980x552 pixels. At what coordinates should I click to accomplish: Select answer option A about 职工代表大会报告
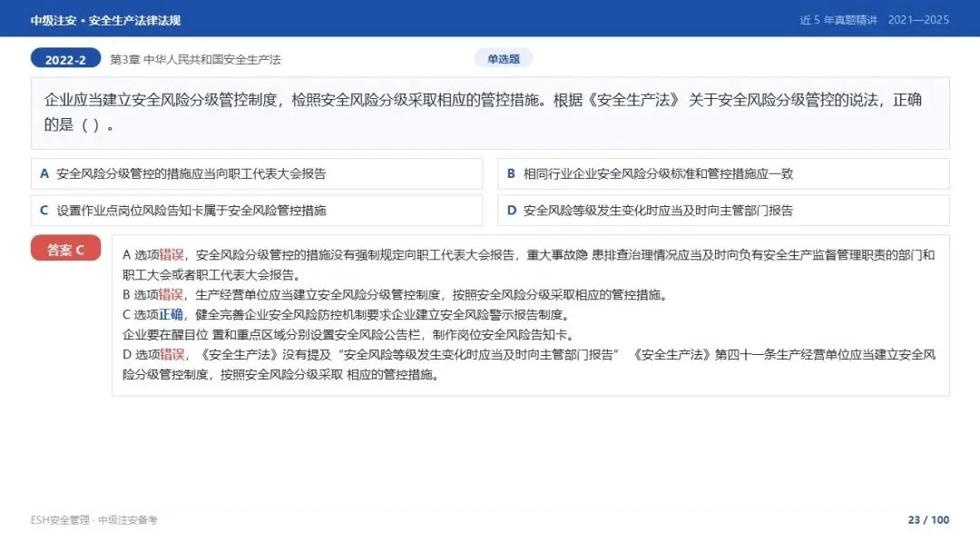click(x=256, y=173)
